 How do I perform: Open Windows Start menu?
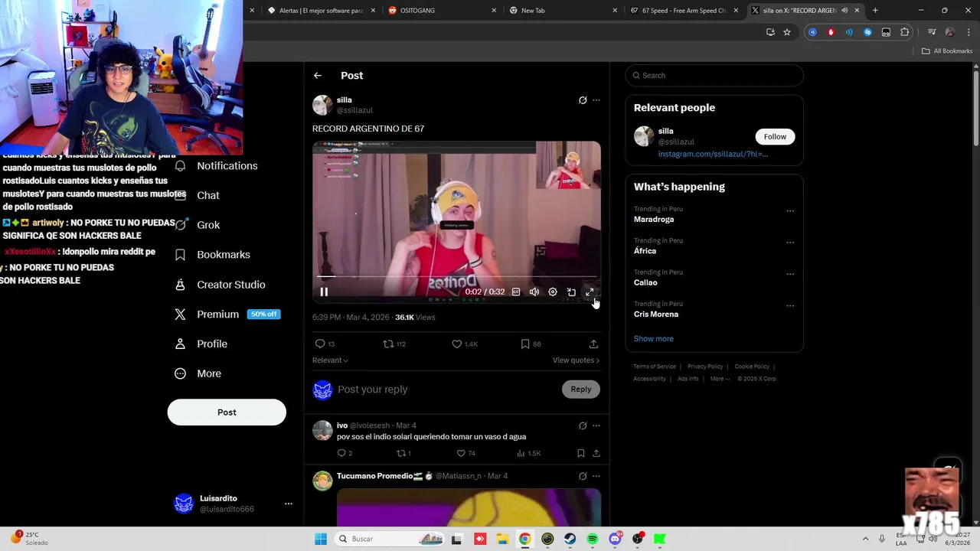(x=321, y=539)
